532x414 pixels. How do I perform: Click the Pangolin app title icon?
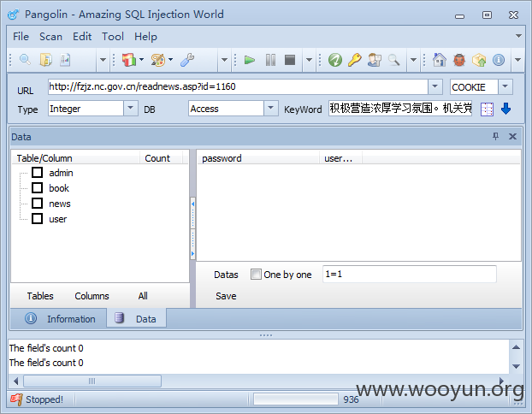point(14,15)
